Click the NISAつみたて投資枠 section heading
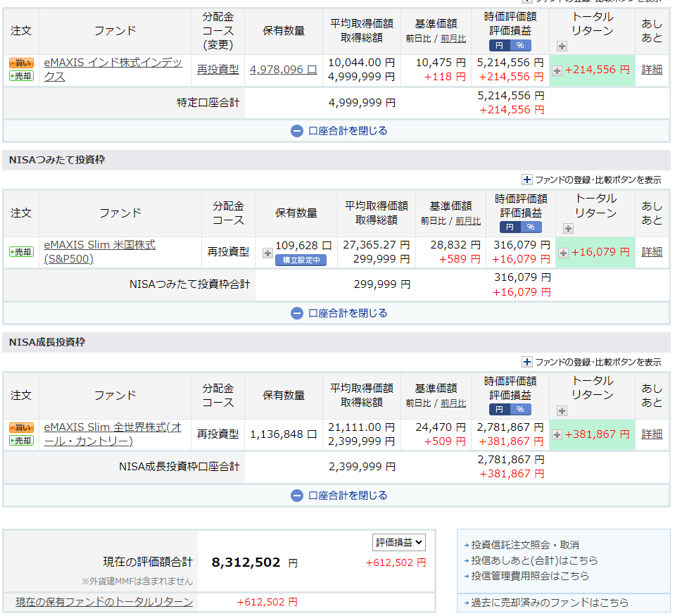This screenshot has width=675, height=616. [57, 160]
